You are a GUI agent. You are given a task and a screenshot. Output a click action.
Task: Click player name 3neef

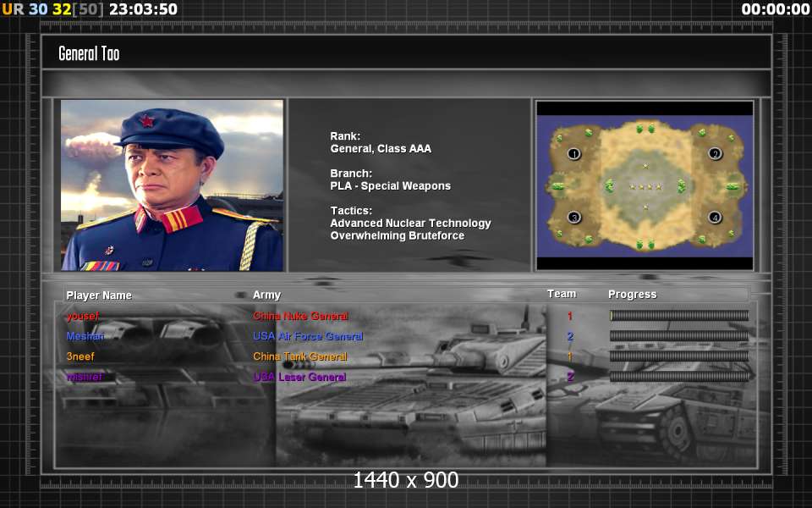80,356
